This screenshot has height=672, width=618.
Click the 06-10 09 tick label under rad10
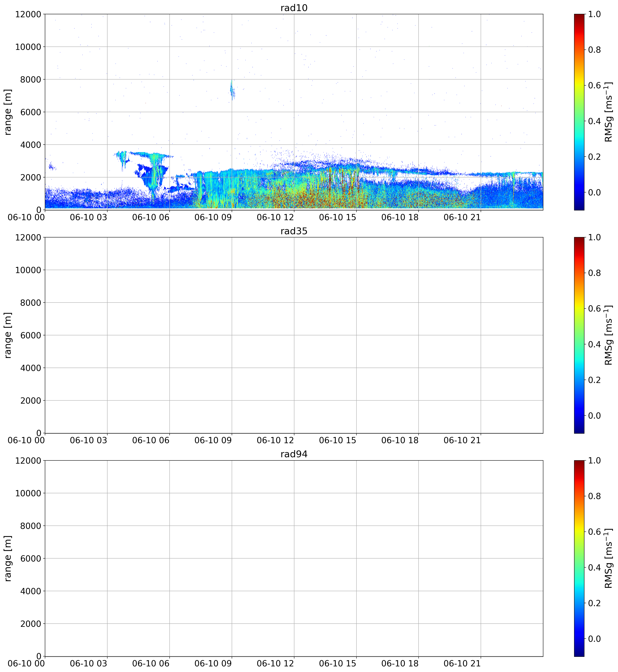click(x=213, y=217)
